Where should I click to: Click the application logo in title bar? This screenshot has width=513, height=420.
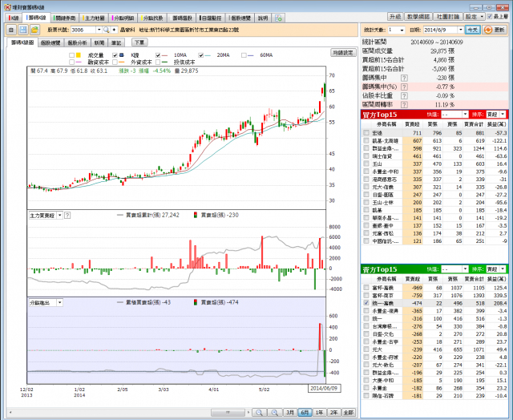[7, 7]
